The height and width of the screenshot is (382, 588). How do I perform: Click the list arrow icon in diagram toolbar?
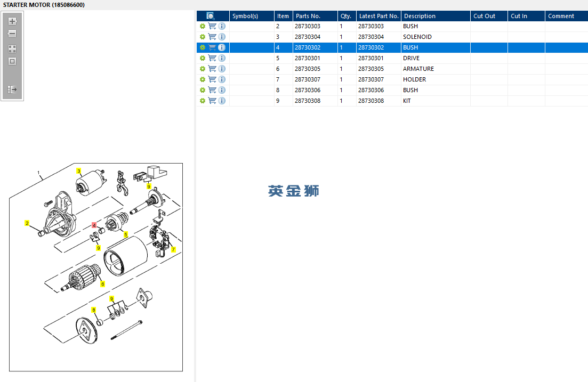click(x=12, y=90)
